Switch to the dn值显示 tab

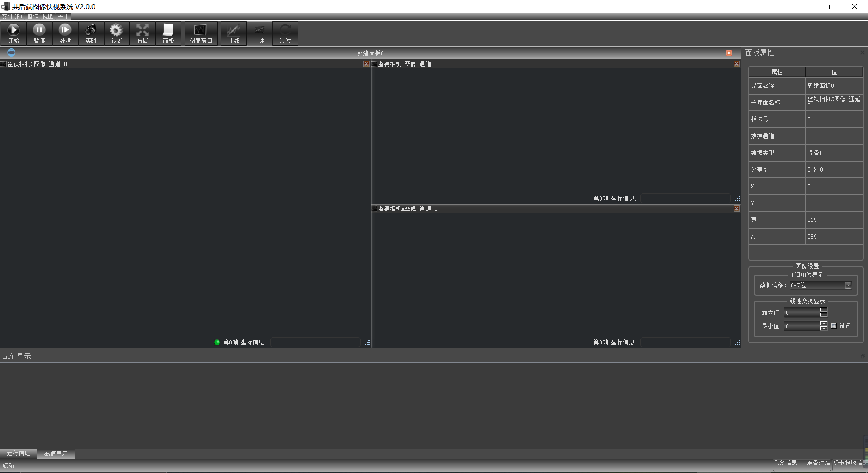point(56,454)
